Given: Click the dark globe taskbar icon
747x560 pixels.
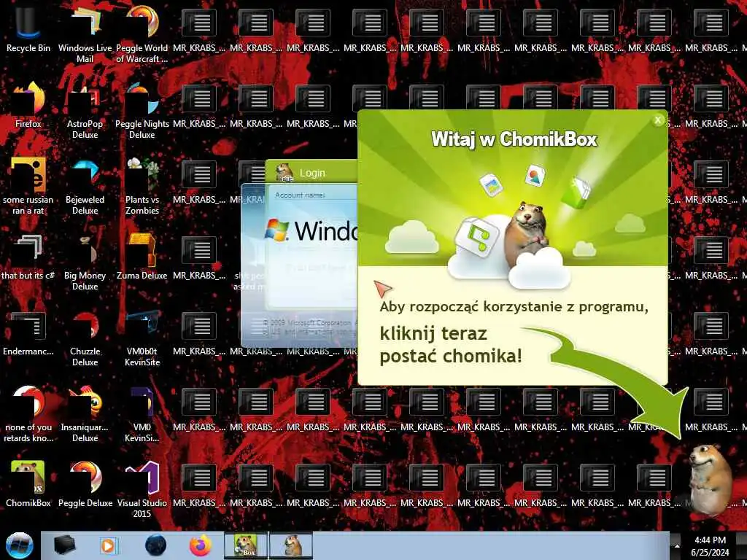Looking at the screenshot, I should tap(156, 545).
